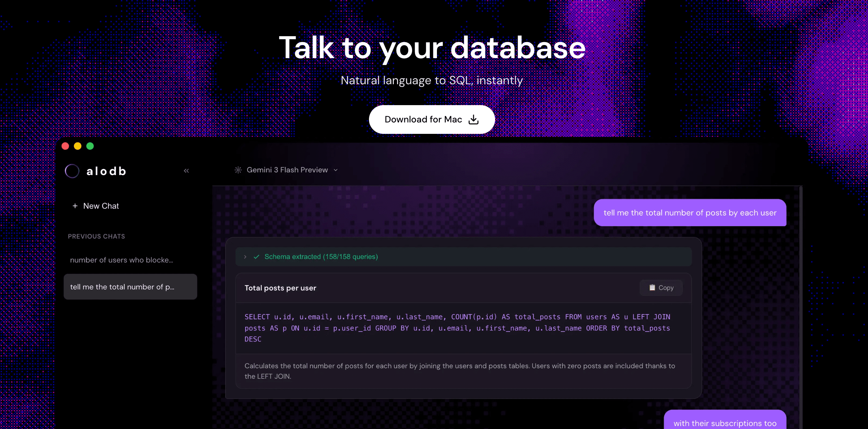Click the download arrow icon on Download for Mac
The height and width of the screenshot is (429, 868).
(x=474, y=119)
